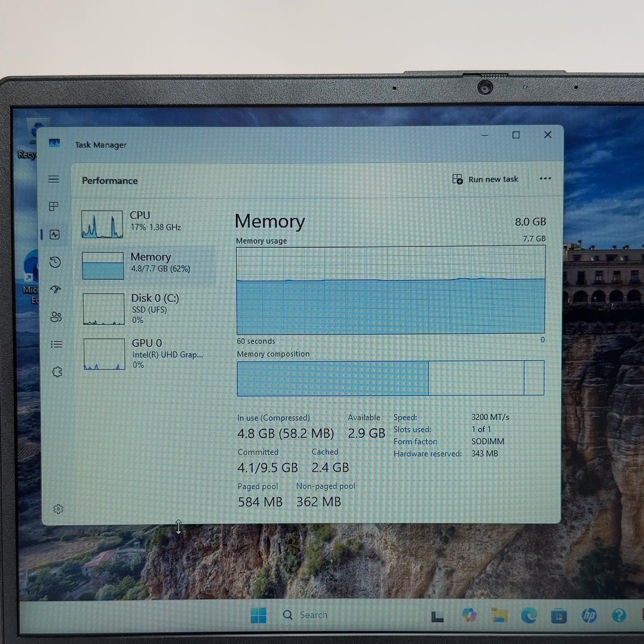Select the Performance page icon
The image size is (644, 644).
tap(55, 234)
